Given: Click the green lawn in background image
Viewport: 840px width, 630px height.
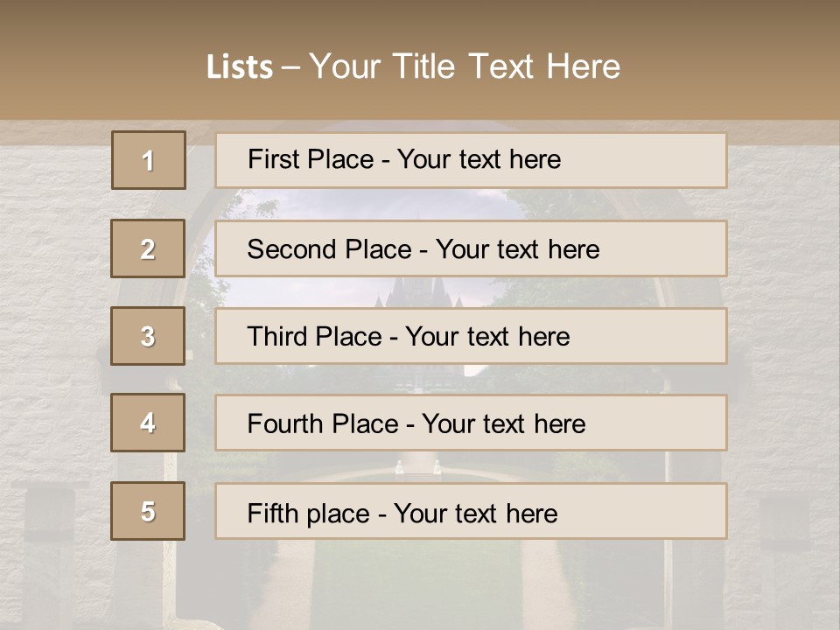Looking at the screenshot, I should coord(416,584).
